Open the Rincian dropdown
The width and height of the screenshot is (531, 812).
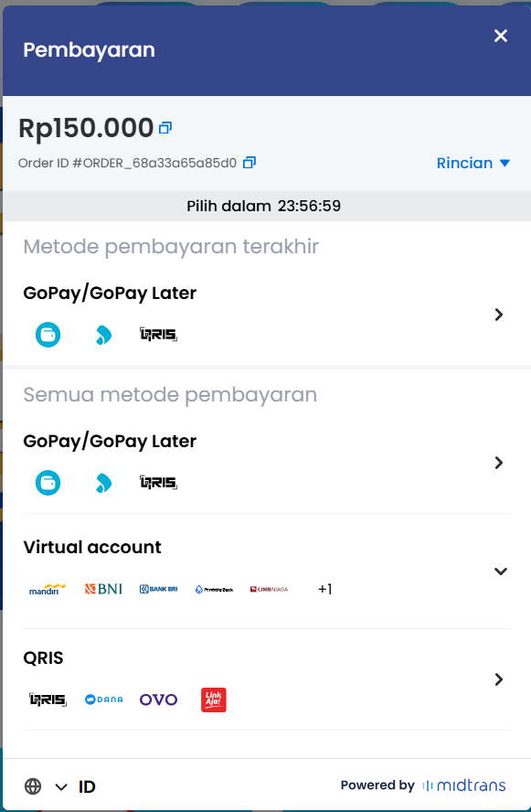tap(473, 163)
